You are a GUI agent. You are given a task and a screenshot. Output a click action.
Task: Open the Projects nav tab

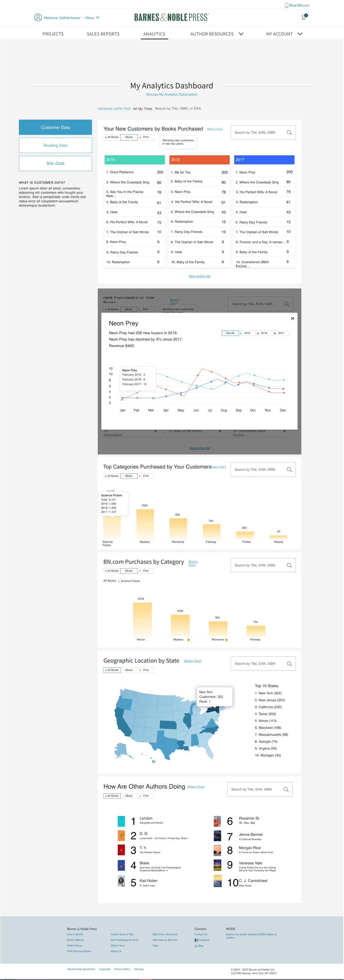53,34
